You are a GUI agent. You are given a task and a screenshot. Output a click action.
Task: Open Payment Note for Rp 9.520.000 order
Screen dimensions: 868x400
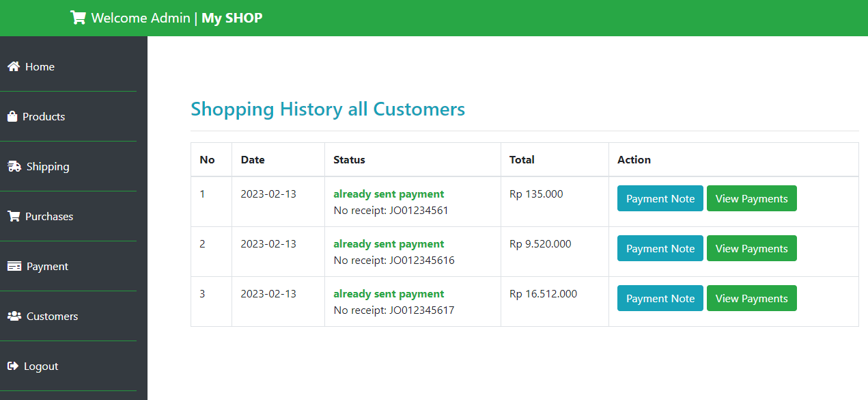(x=660, y=248)
